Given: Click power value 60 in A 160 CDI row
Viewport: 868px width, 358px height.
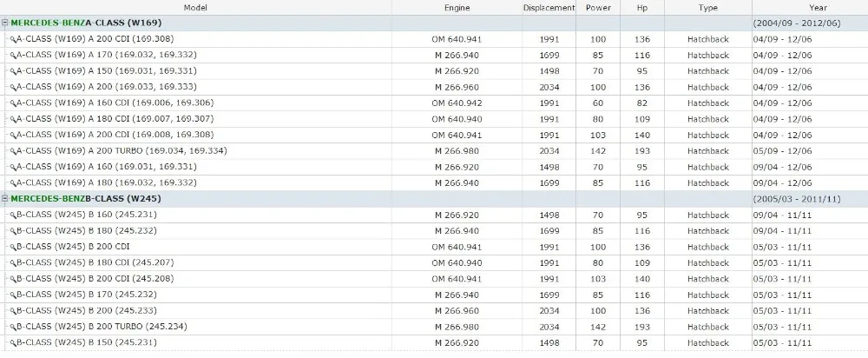Looking at the screenshot, I should click(598, 103).
